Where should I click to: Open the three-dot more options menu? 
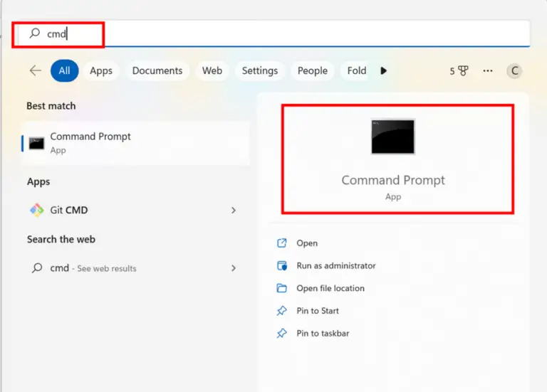[488, 70]
